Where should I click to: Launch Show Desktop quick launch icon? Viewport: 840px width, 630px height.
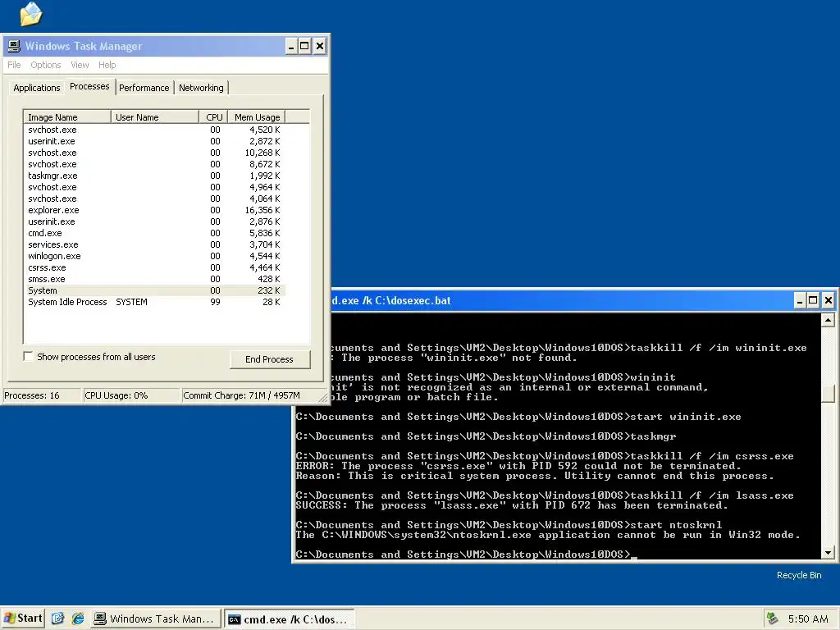pyautogui.click(x=58, y=619)
